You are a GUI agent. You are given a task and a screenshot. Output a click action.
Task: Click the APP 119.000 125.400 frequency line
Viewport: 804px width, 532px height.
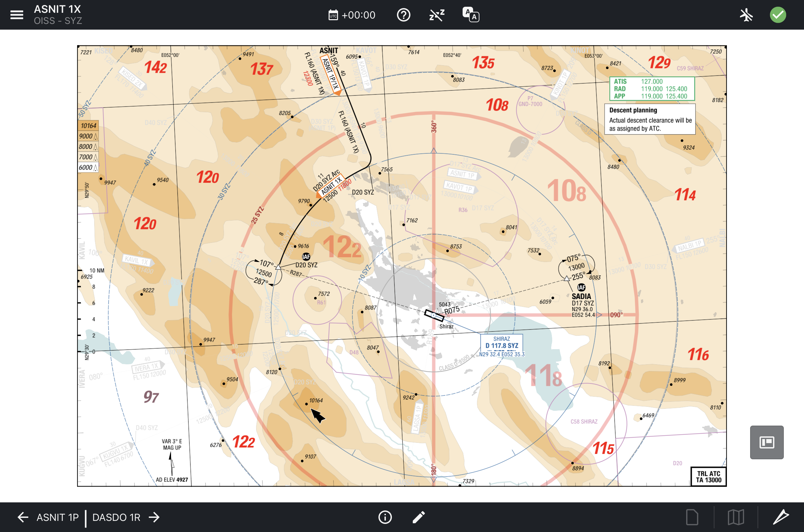(650, 96)
